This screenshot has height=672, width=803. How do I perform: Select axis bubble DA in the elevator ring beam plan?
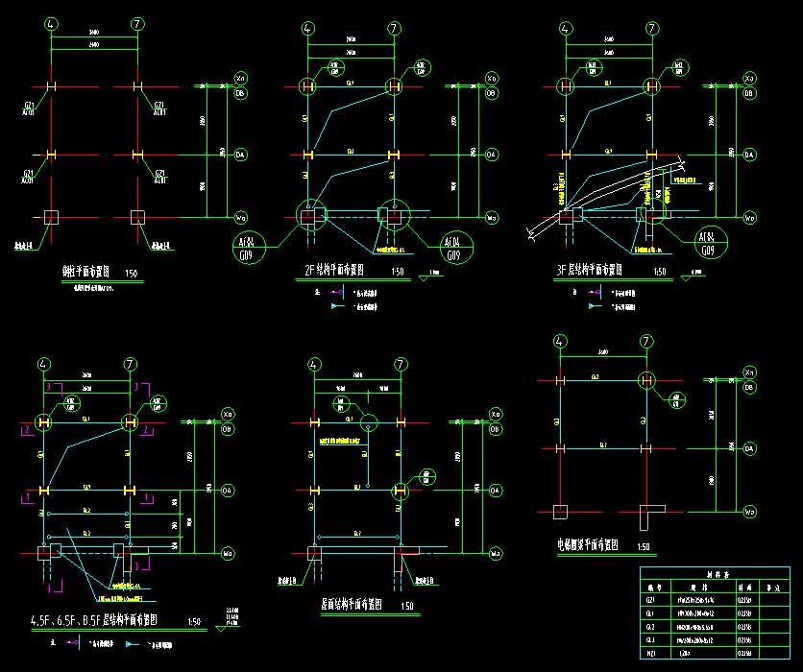tap(749, 447)
